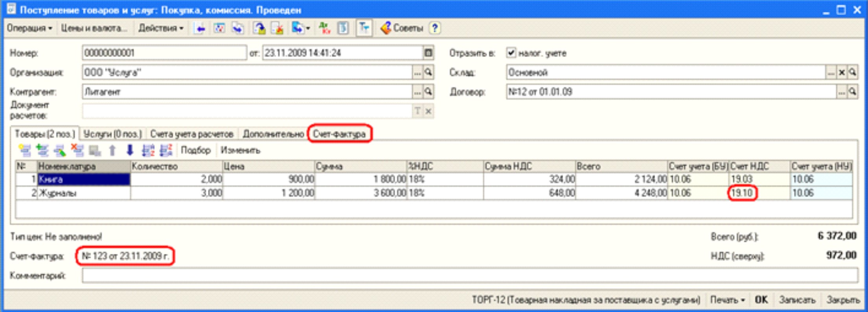Click copy row icon with green plus
The height and width of the screenshot is (312, 868).
42,150
